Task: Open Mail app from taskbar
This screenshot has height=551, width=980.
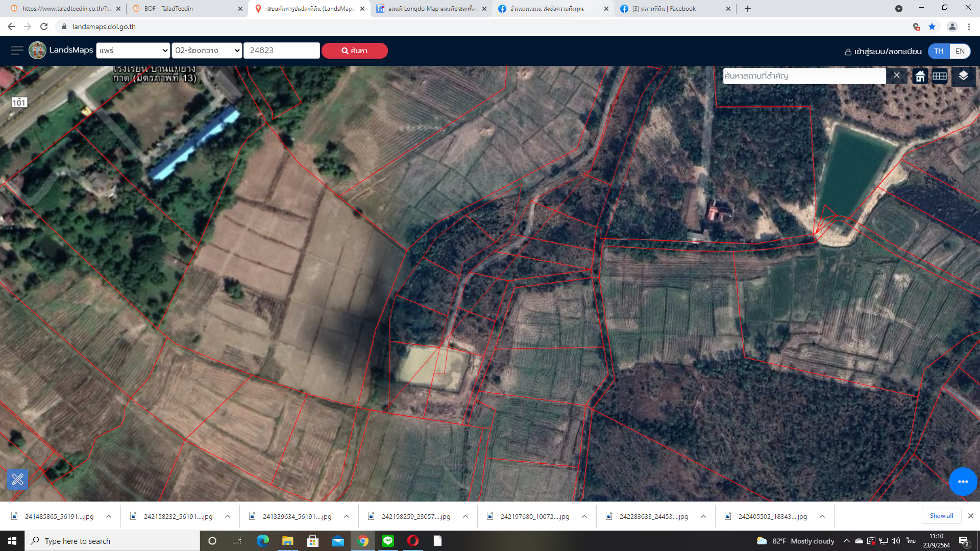Action: tap(337, 541)
